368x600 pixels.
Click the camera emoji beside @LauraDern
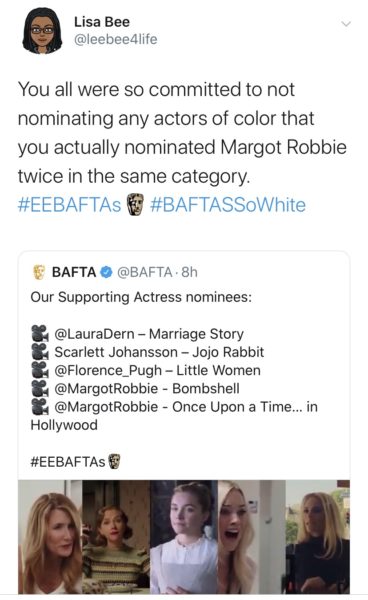[40, 334]
